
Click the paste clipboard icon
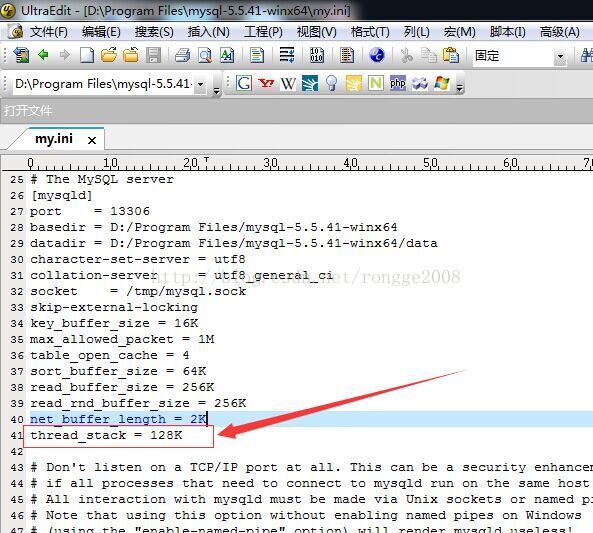451,55
